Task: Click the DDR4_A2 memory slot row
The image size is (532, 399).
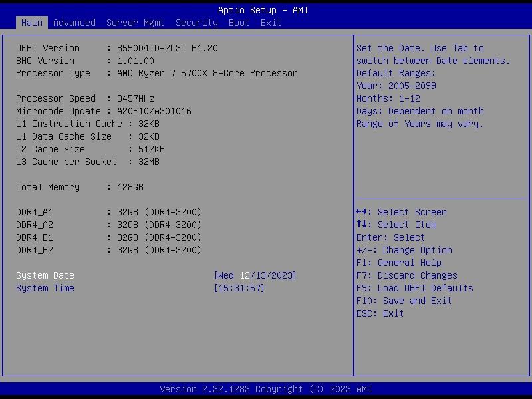Action: (x=108, y=225)
